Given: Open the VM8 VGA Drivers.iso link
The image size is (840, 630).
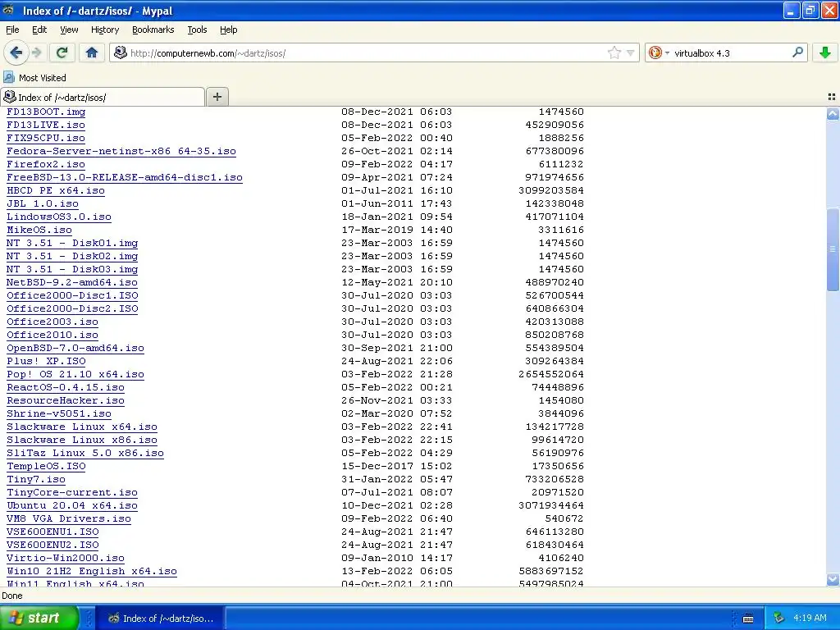Looking at the screenshot, I should 69,518.
